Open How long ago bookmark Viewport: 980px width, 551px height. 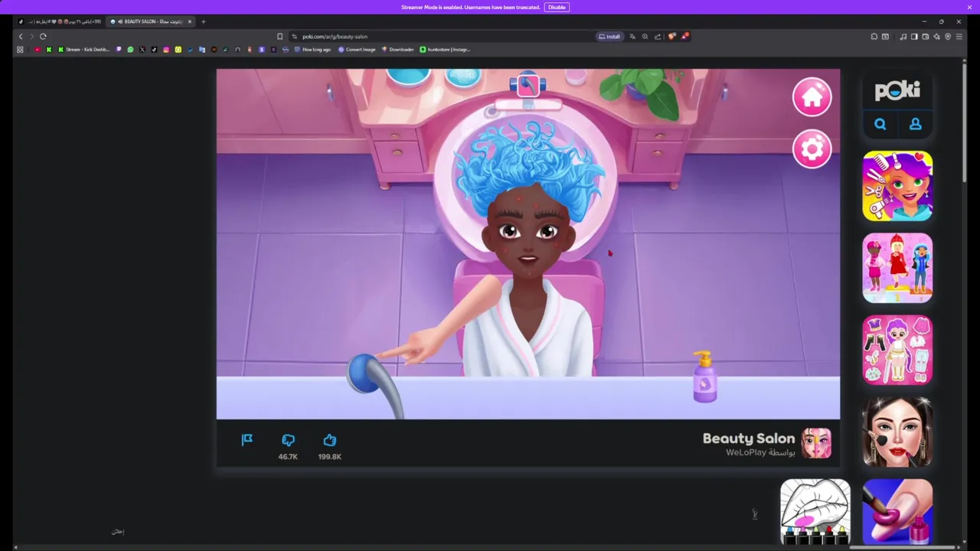pyautogui.click(x=312, y=49)
